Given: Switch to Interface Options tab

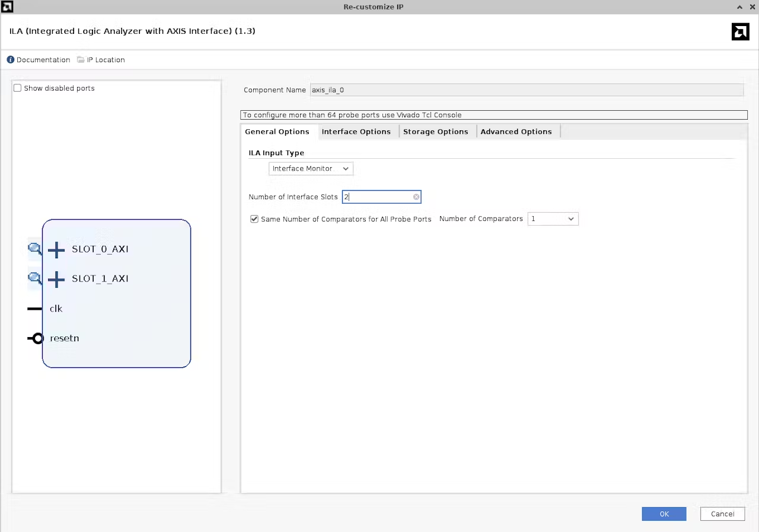Looking at the screenshot, I should [356, 132].
